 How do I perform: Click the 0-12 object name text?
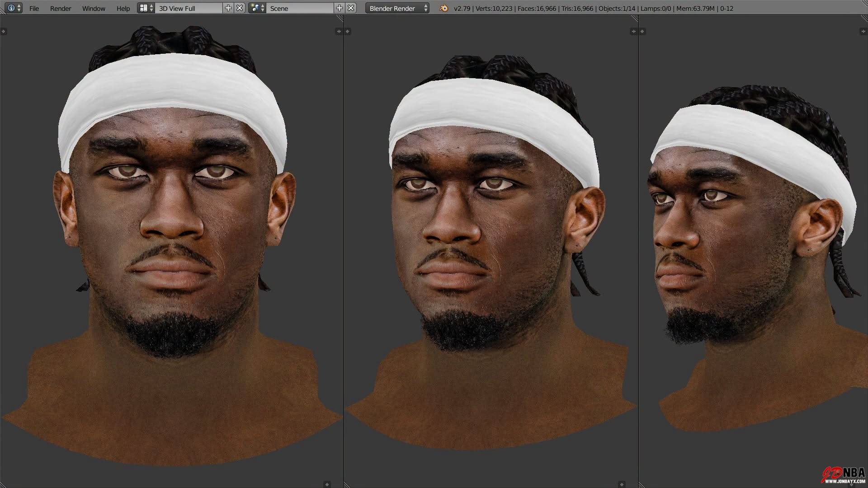[727, 9]
